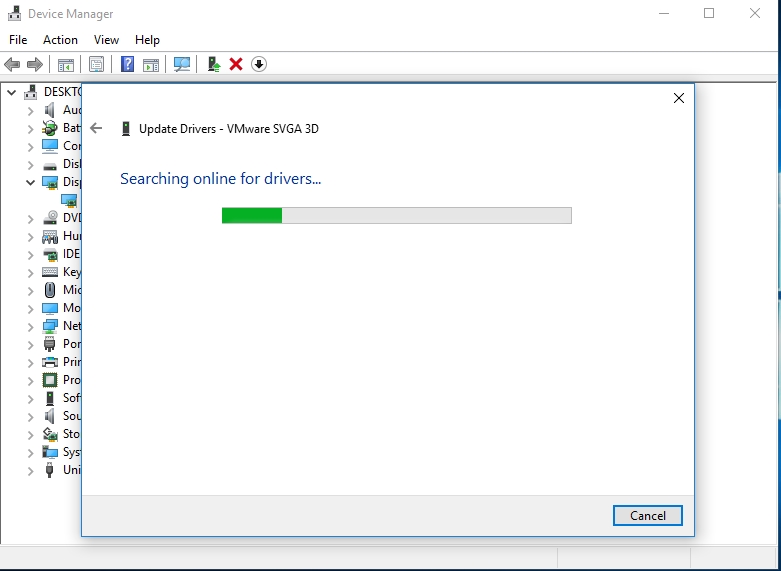The image size is (781, 571).
Task: Minimize the Device Manager window
Action: (x=664, y=13)
